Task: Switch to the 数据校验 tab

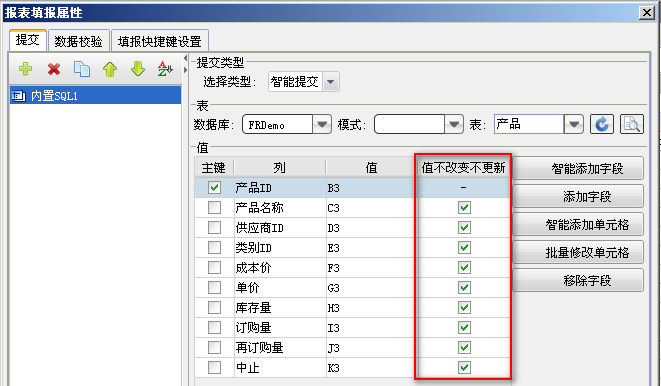Action: [78, 41]
